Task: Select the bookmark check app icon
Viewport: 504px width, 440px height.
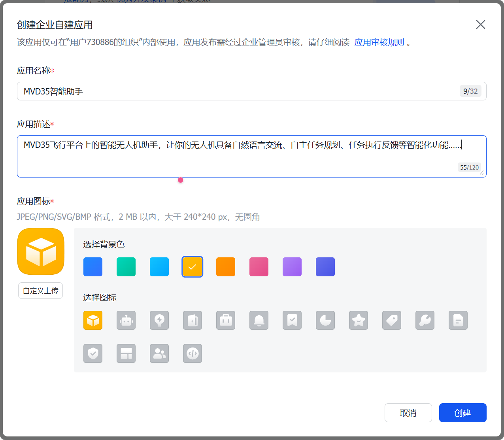Action: [x=292, y=320]
